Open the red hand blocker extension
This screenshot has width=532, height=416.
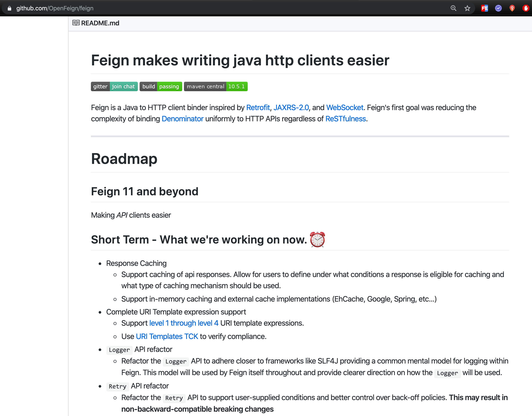click(526, 8)
